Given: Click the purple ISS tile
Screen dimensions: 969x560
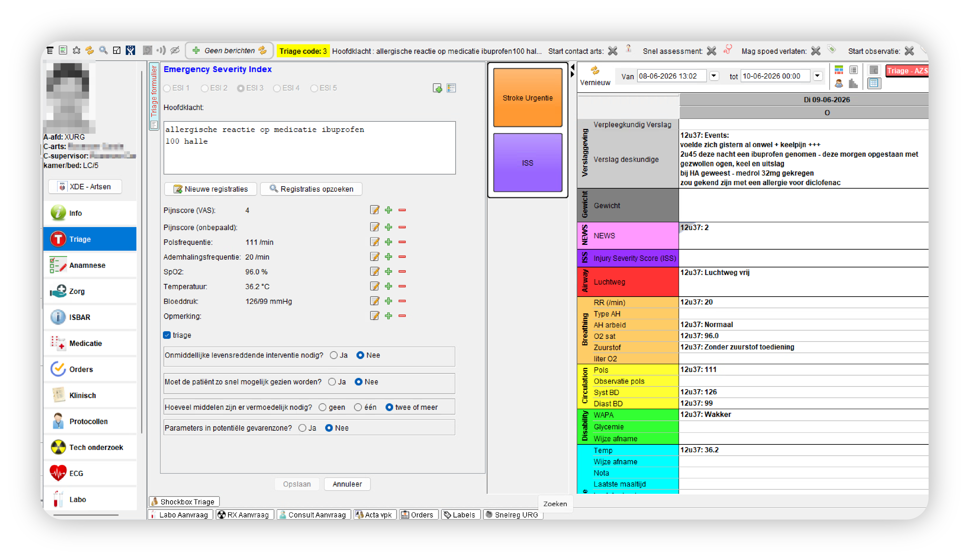Looking at the screenshot, I should pos(528,163).
